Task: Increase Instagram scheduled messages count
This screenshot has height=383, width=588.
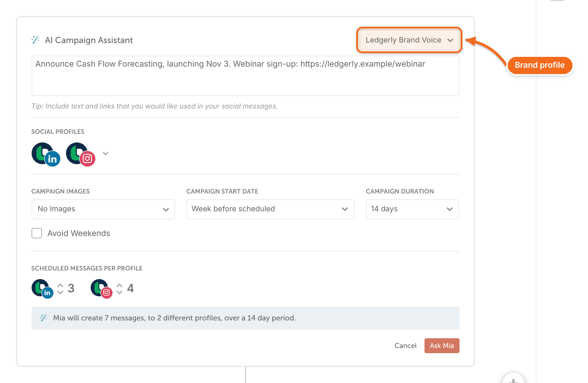Action: click(120, 285)
